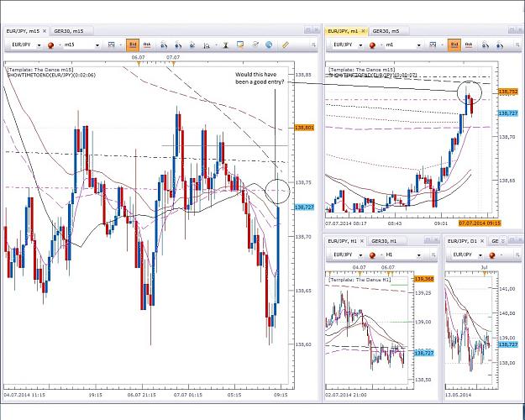Click first indicator tool icon in m1 toolbar

point(486,45)
